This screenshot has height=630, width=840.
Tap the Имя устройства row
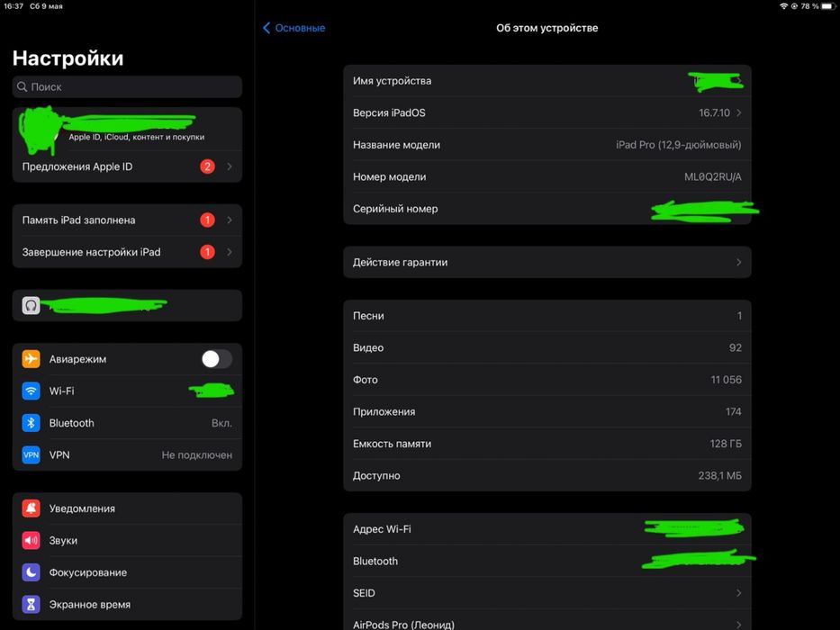click(547, 81)
